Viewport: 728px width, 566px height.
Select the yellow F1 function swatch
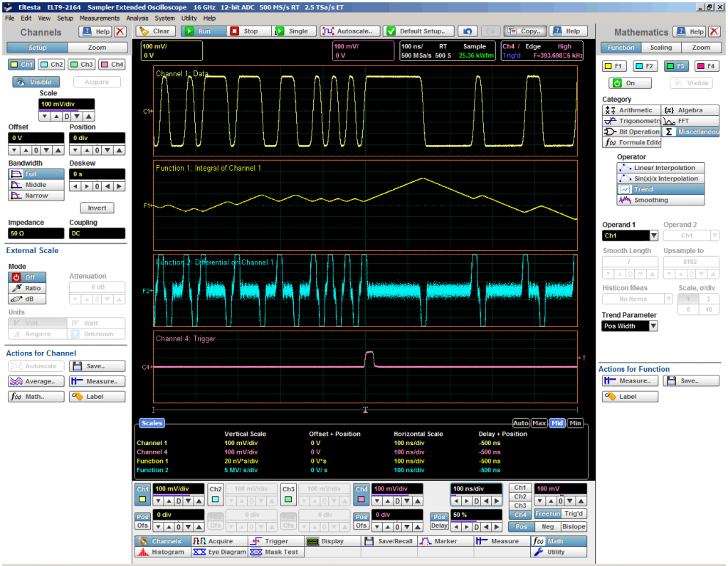[615, 66]
